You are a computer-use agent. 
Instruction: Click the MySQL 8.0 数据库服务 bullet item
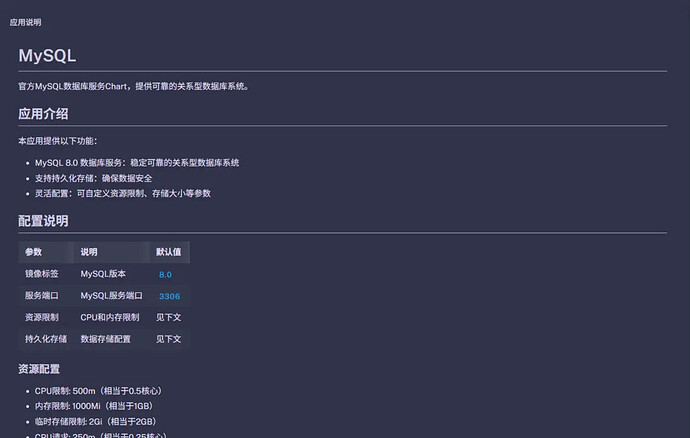point(137,163)
